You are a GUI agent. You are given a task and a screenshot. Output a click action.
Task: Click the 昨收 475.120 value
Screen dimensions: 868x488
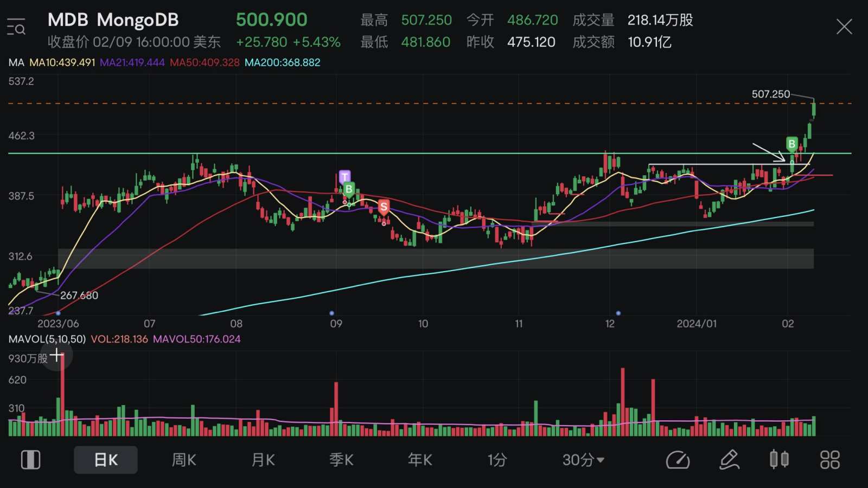pos(531,42)
